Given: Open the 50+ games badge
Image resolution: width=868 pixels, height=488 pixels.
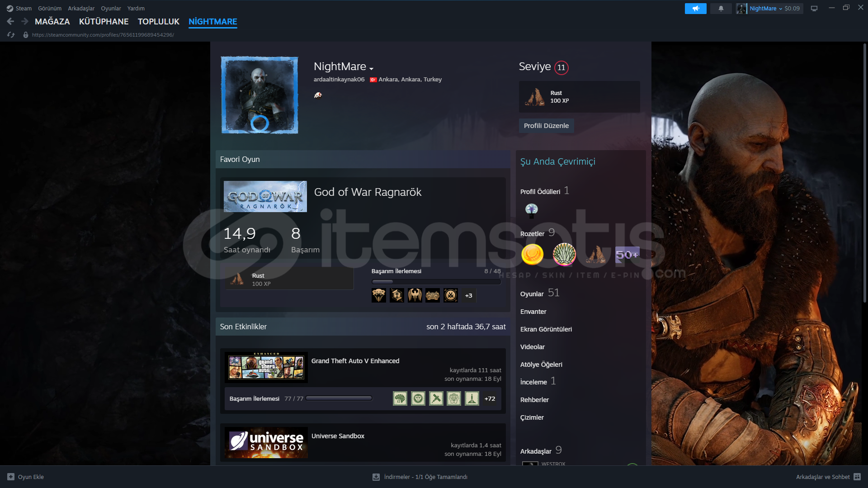Looking at the screenshot, I should click(x=627, y=255).
